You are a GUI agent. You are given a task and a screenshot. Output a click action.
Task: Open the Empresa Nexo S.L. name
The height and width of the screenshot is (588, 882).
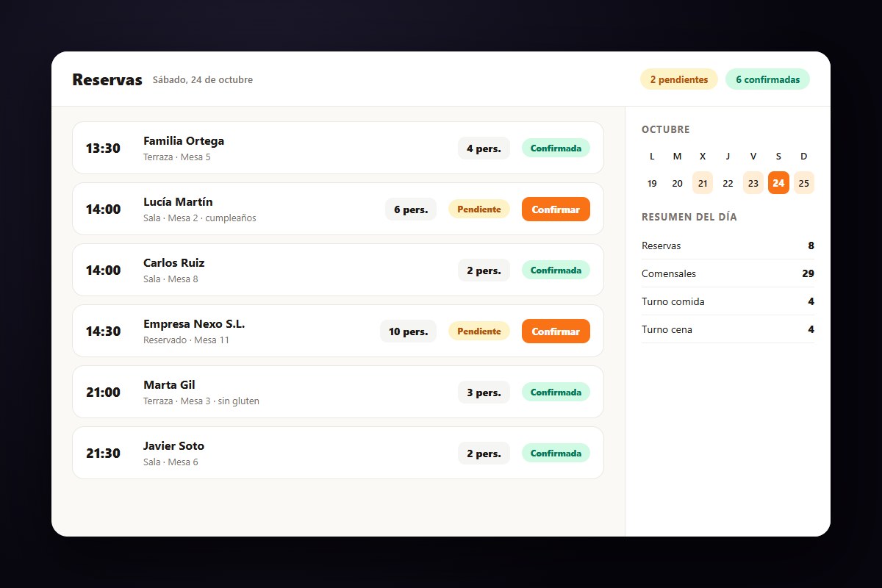pyautogui.click(x=194, y=324)
